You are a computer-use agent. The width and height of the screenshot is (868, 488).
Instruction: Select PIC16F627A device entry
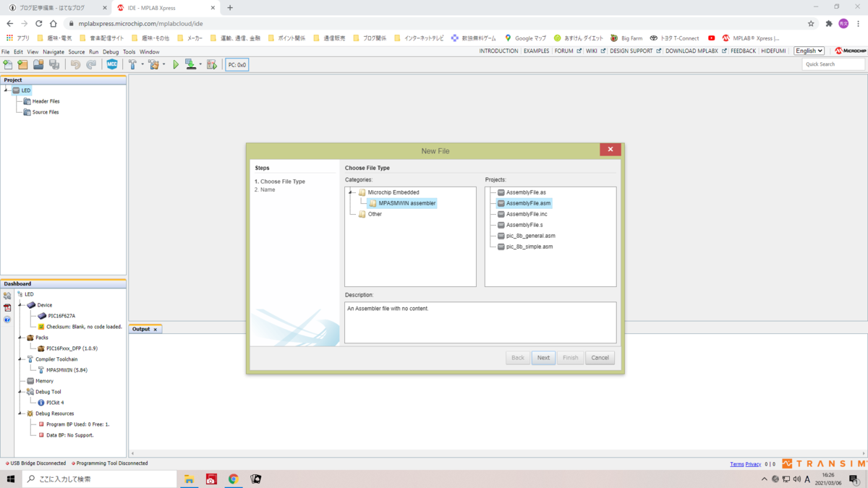[56, 316]
